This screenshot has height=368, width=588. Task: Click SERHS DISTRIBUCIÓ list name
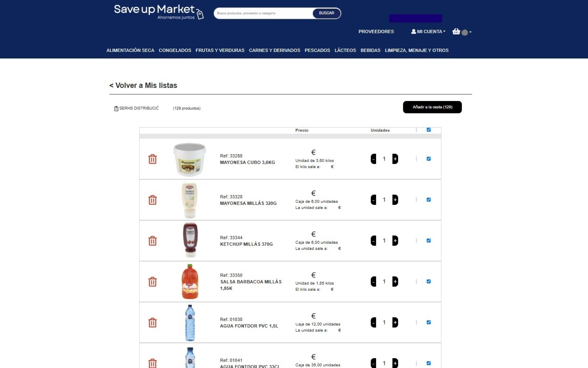(x=139, y=108)
